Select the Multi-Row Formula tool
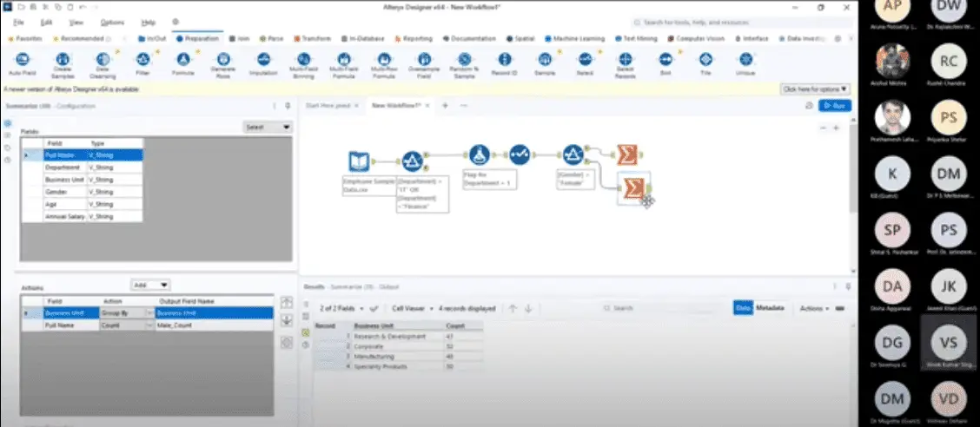Viewport: 980px width, 427px height. [384, 63]
